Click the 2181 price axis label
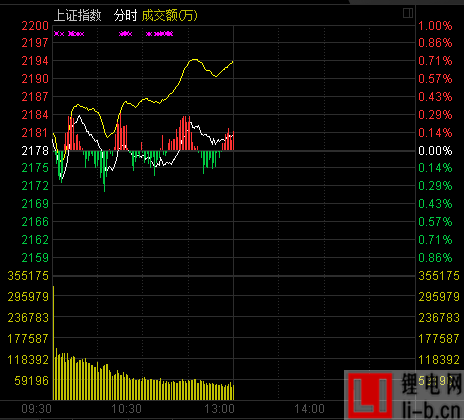 coord(35,133)
